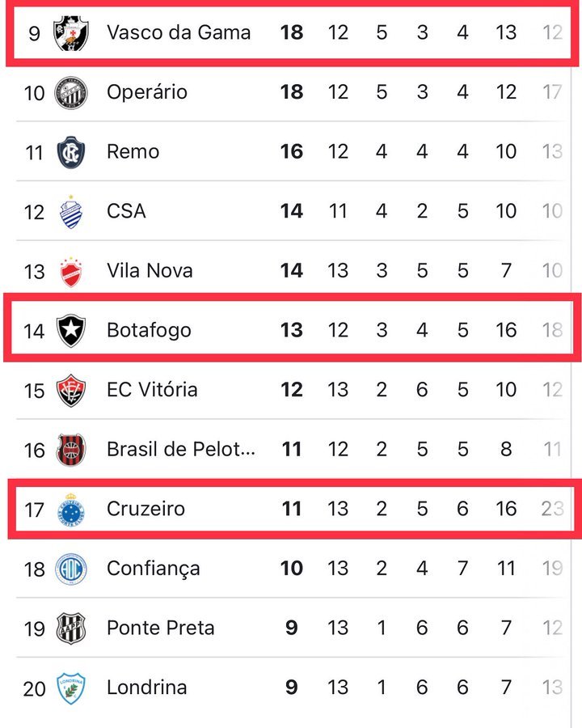Screen dimensions: 582x728
Task: Open the Vasco da Gama team name
Action: click(179, 33)
